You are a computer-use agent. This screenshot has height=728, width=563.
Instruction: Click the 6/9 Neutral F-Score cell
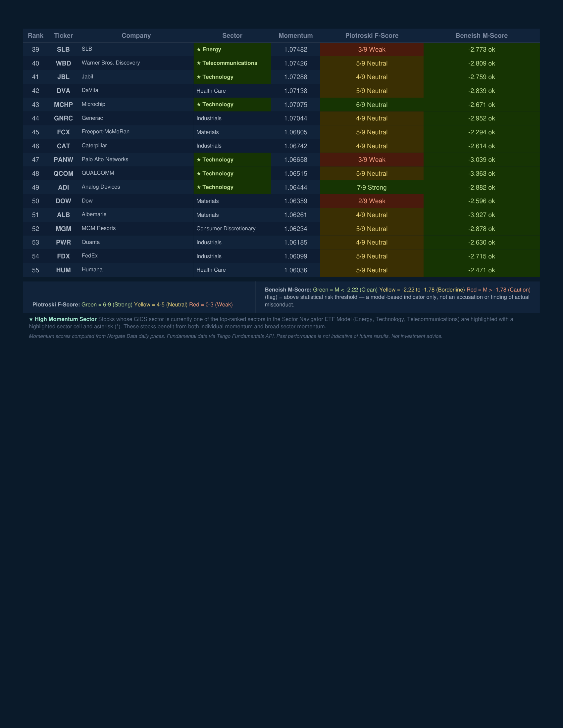tap(372, 105)
